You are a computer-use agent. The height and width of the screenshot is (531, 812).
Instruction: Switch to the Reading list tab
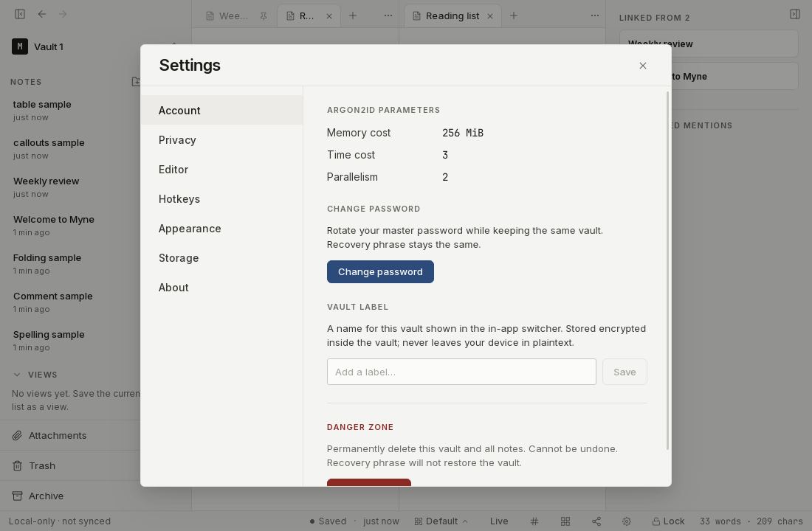pyautogui.click(x=452, y=16)
